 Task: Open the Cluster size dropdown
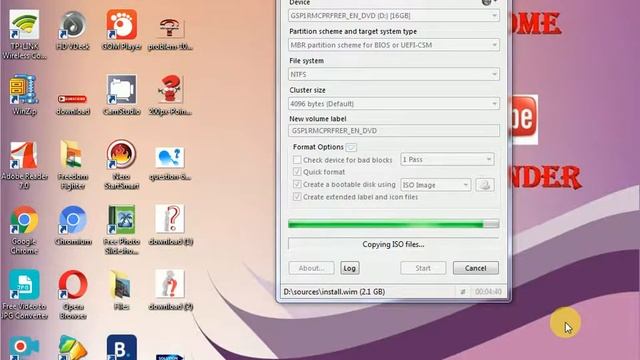point(393,104)
